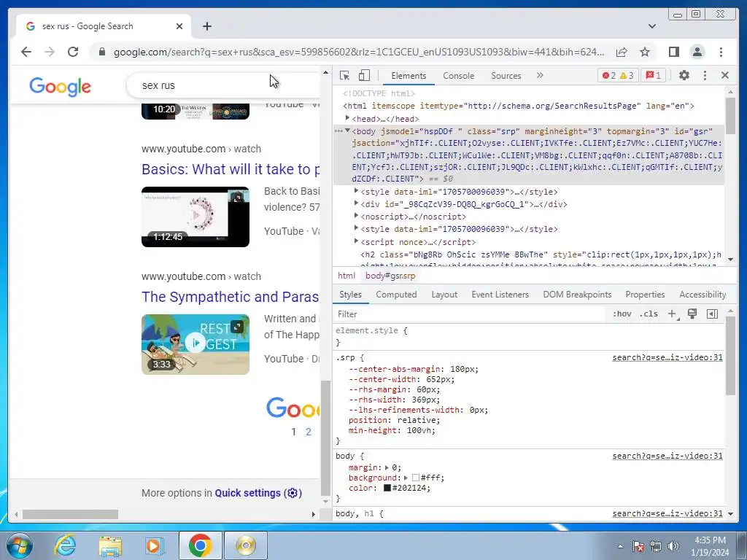Expand the noscript node

(x=356, y=216)
